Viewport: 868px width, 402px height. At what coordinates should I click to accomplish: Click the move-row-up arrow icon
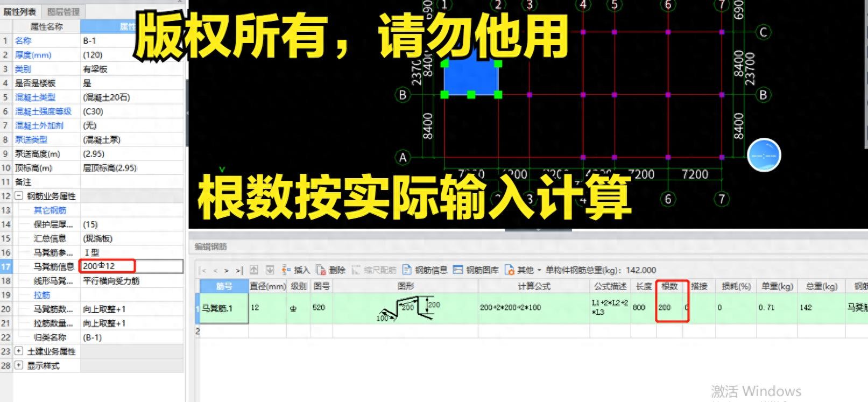pos(254,270)
